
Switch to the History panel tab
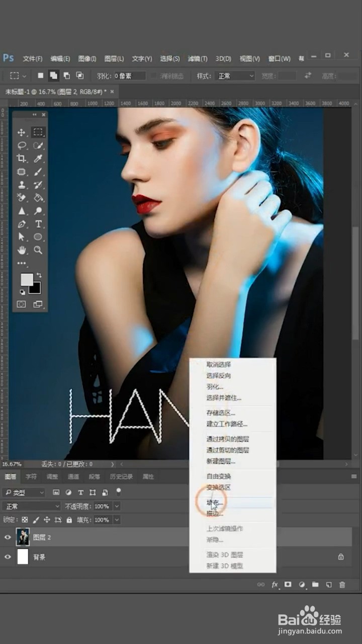click(121, 476)
